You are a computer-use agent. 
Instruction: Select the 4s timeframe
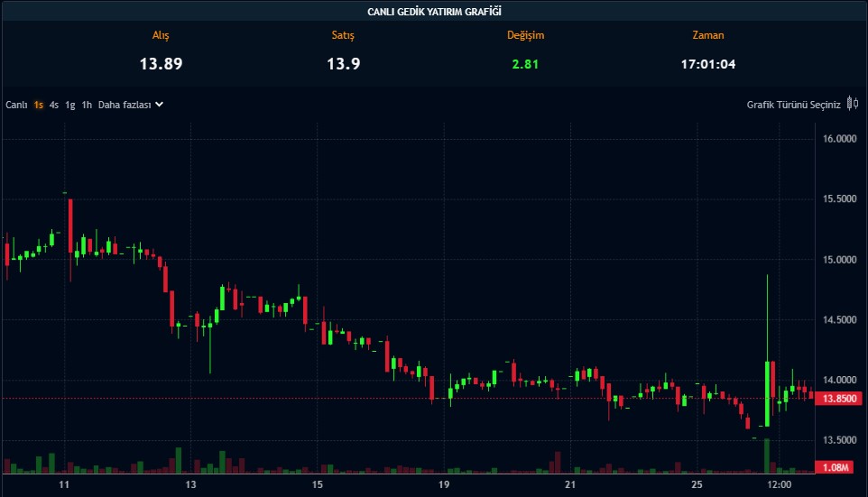tap(54, 105)
